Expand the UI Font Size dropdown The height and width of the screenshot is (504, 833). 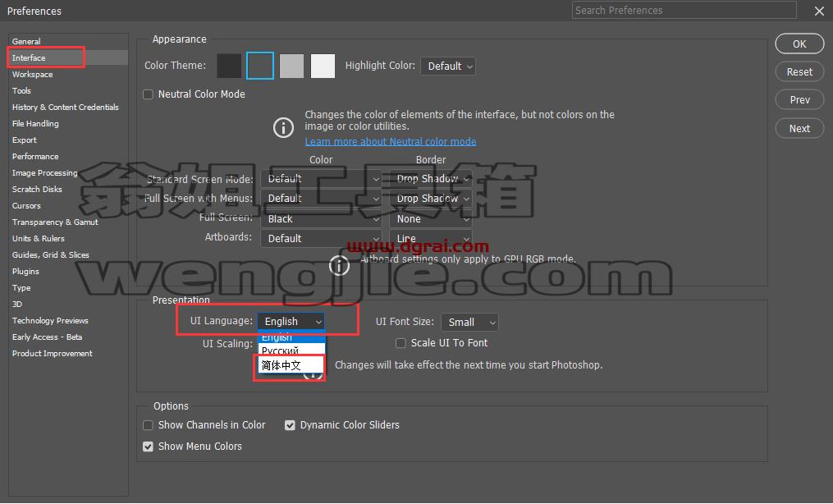tap(469, 323)
